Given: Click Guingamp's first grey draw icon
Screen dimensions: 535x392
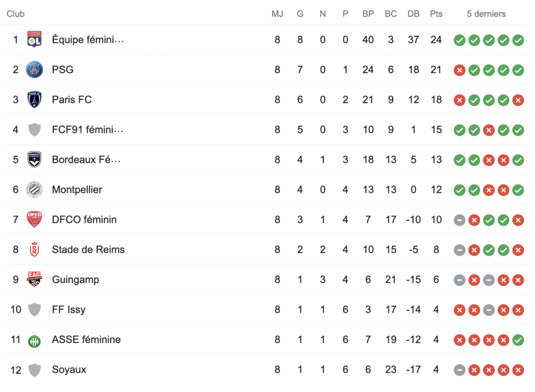Looking at the screenshot, I should tap(460, 280).
